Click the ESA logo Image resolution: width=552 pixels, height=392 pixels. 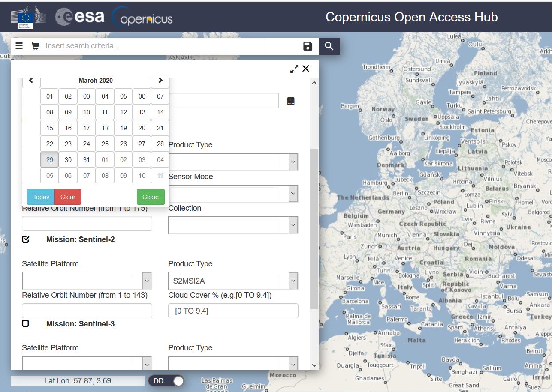[80, 17]
